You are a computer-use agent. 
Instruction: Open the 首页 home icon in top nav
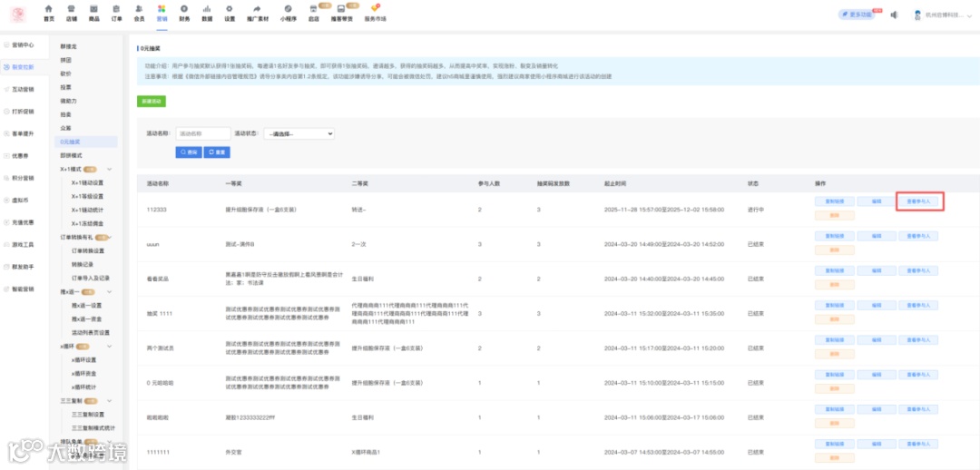tap(49, 9)
